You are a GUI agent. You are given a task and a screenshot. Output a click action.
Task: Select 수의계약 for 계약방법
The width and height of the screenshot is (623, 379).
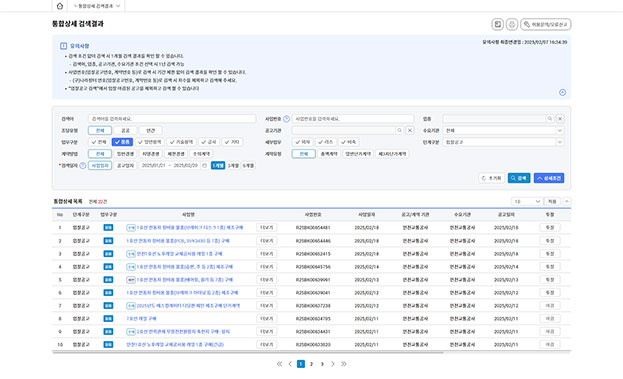[x=201, y=154]
